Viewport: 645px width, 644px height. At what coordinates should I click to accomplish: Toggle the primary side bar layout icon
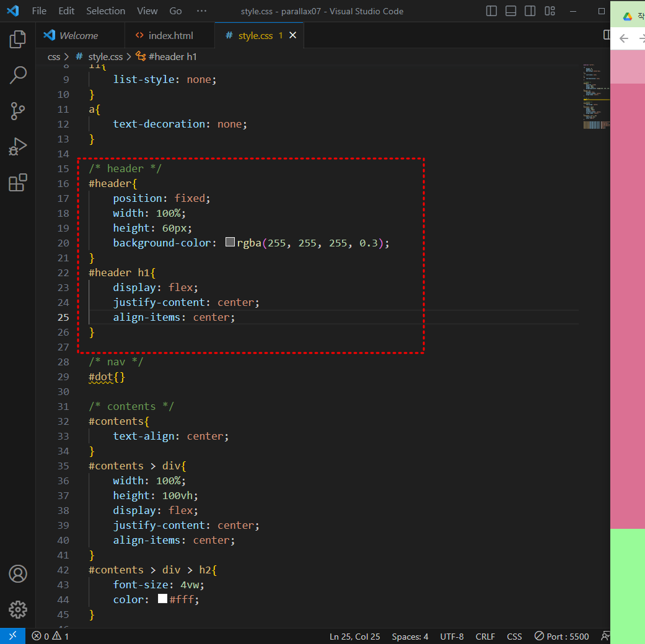491,11
